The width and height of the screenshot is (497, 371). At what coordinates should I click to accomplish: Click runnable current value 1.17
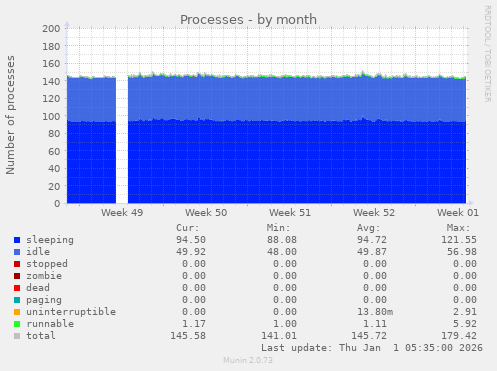(x=194, y=324)
